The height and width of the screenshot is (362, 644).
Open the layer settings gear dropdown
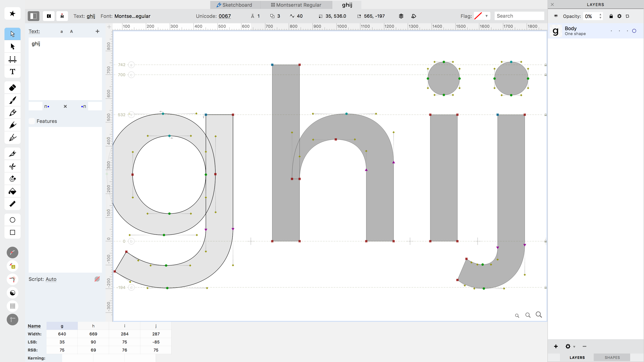pos(570,346)
